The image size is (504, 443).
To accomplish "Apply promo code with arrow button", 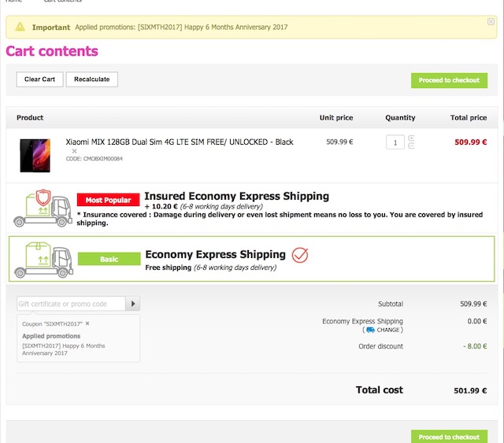I will 133,304.
